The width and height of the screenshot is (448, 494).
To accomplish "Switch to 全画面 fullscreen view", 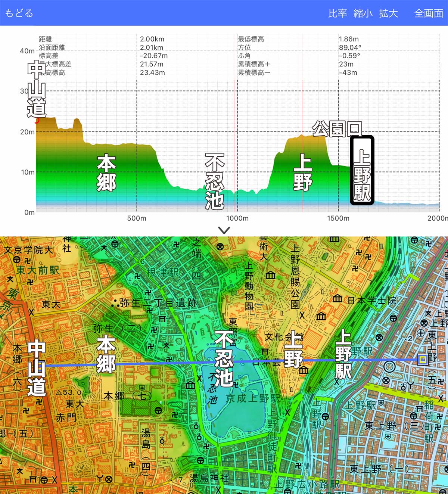I will pos(429,13).
